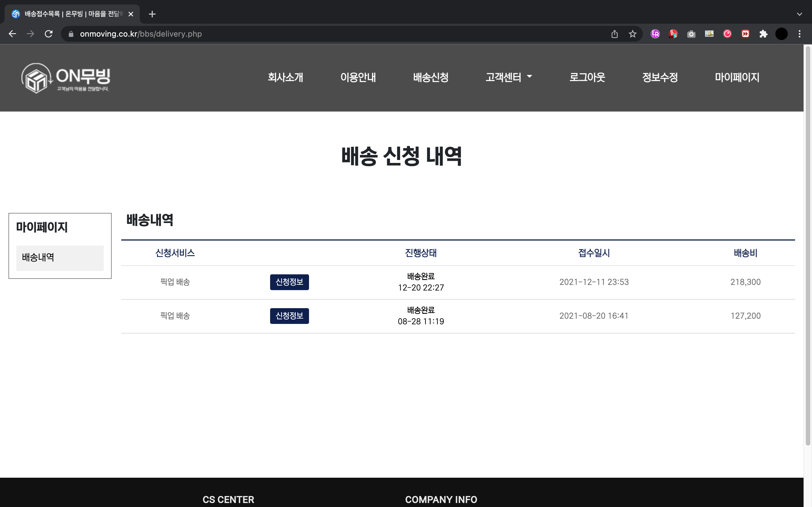
Task: Open the 회사소개 menu item
Action: (x=285, y=77)
